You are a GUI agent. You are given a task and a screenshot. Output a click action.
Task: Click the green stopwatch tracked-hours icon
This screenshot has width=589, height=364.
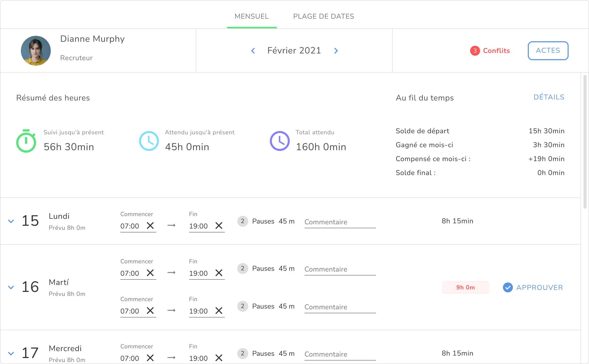click(26, 141)
